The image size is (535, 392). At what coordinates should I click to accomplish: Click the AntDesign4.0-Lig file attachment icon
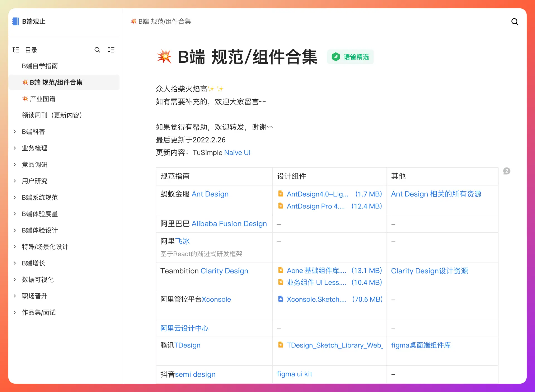281,194
